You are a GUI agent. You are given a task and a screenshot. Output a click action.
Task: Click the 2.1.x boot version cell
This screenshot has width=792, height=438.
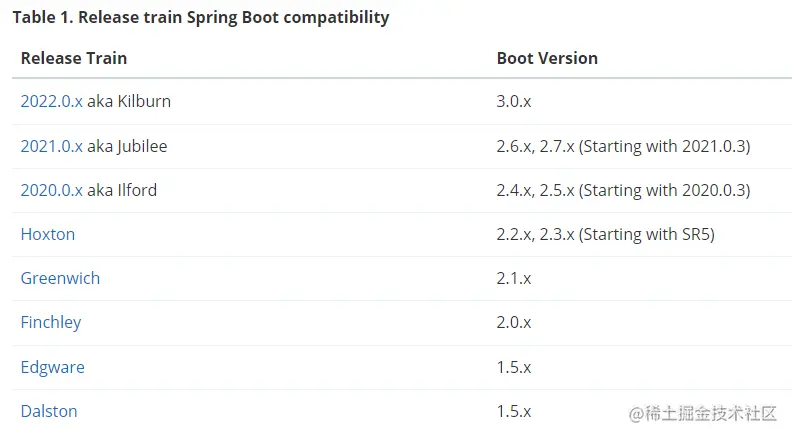[x=514, y=278]
